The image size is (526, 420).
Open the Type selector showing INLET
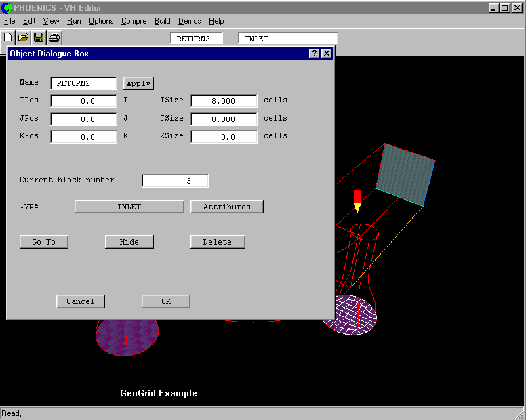pos(129,207)
